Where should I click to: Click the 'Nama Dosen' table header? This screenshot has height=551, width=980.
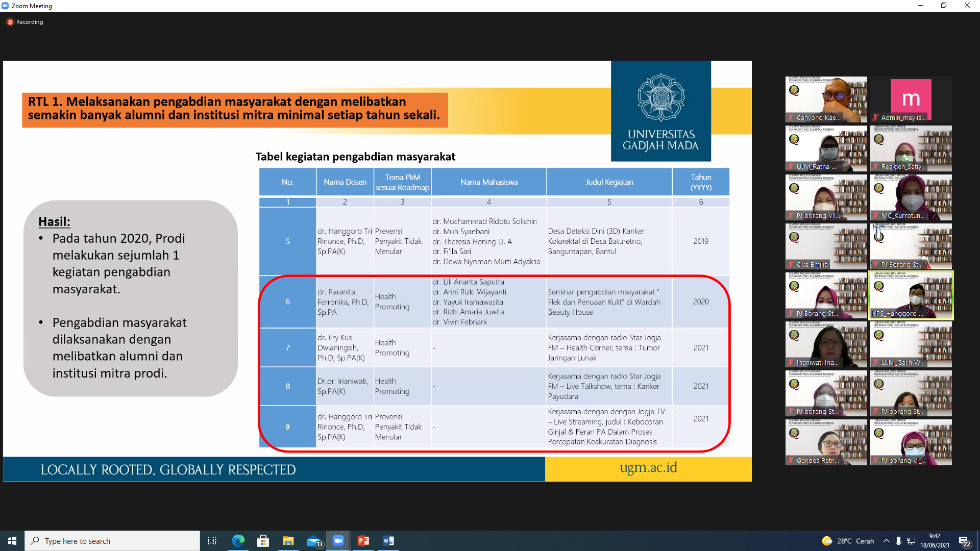(x=345, y=182)
